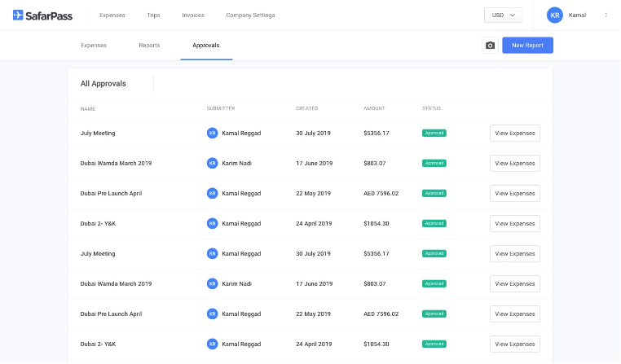Click avatar in last Dubai 2- Y&K row
621x364 pixels.
tap(212, 344)
